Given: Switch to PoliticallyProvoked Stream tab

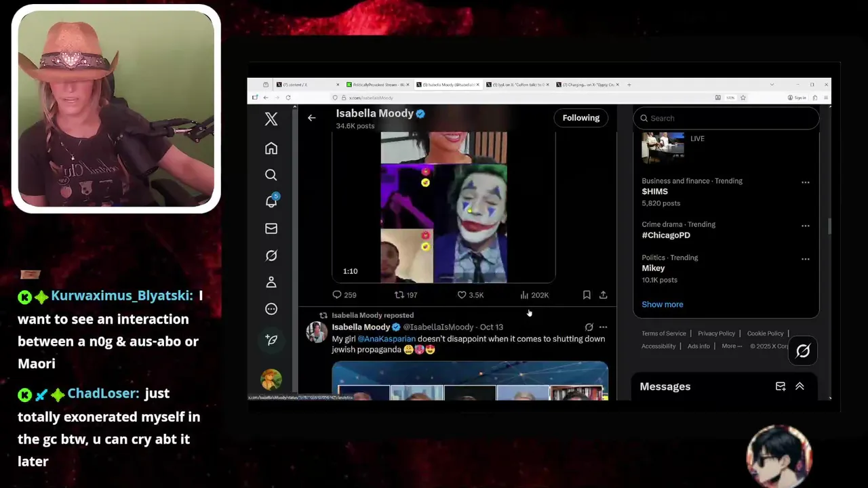Looking at the screenshot, I should click(x=378, y=85).
